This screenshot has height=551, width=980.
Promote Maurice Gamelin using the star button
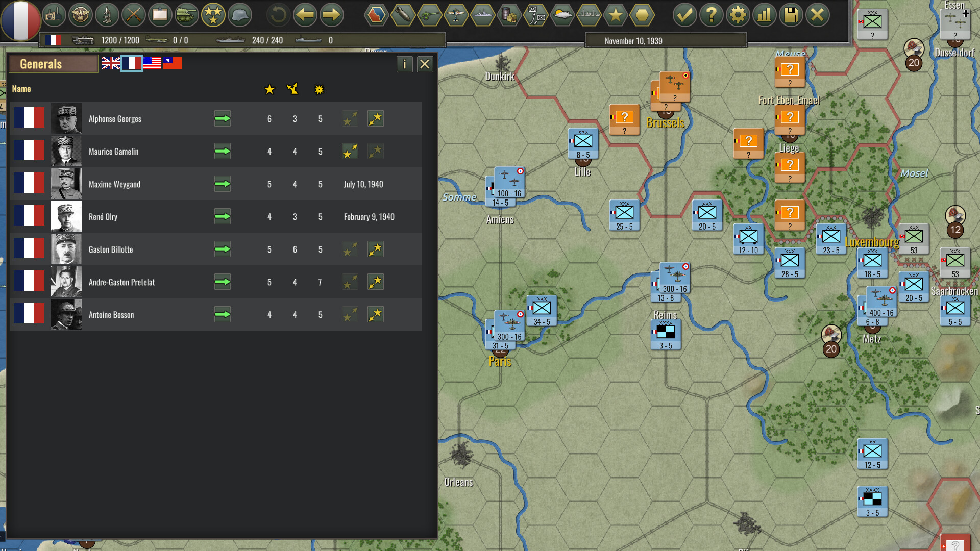pos(350,151)
